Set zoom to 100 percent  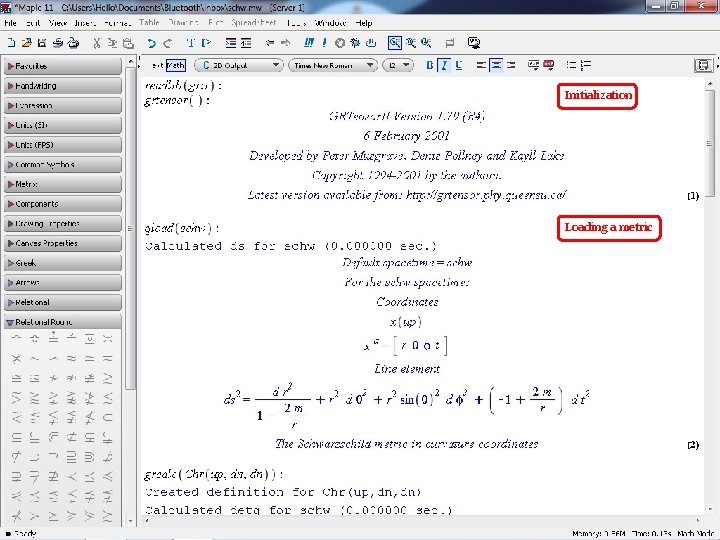point(394,43)
